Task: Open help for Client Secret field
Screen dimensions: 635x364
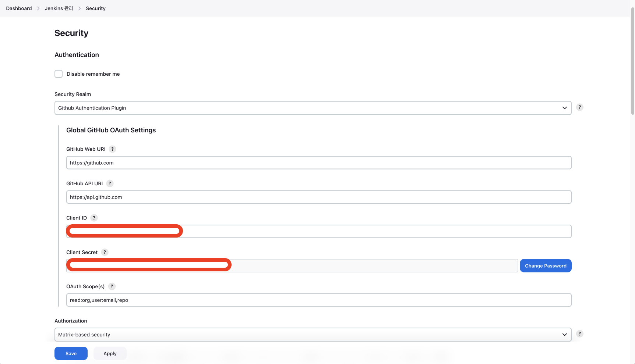Action: click(105, 252)
